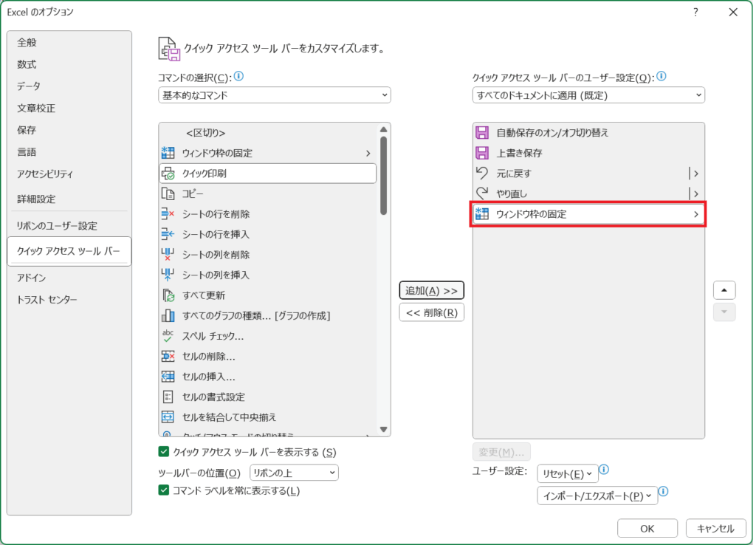Click the シートの行を挿入 icon

pos(168,234)
